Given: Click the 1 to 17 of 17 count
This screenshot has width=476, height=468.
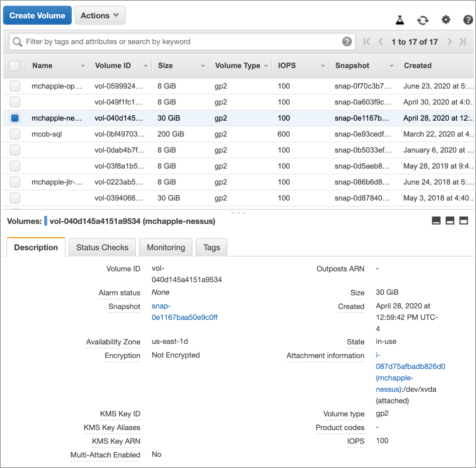Looking at the screenshot, I should point(414,42).
